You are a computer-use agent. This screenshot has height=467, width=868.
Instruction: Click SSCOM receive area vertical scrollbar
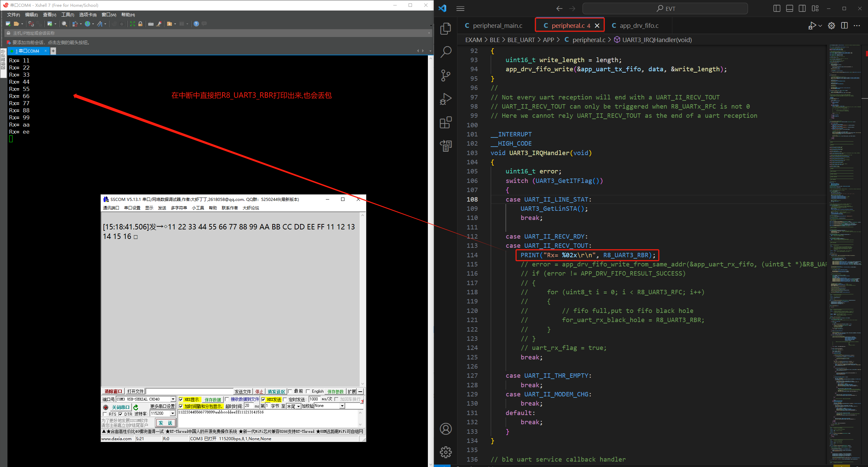(x=362, y=299)
